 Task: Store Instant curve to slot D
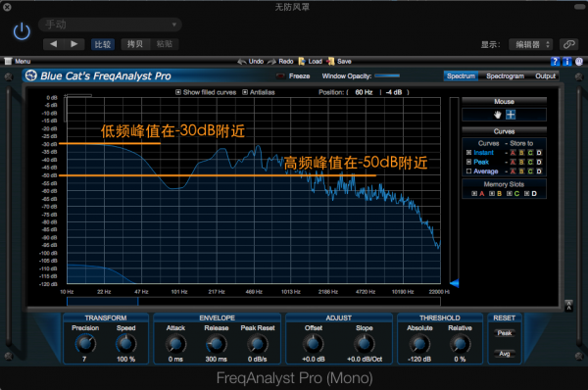[539, 153]
